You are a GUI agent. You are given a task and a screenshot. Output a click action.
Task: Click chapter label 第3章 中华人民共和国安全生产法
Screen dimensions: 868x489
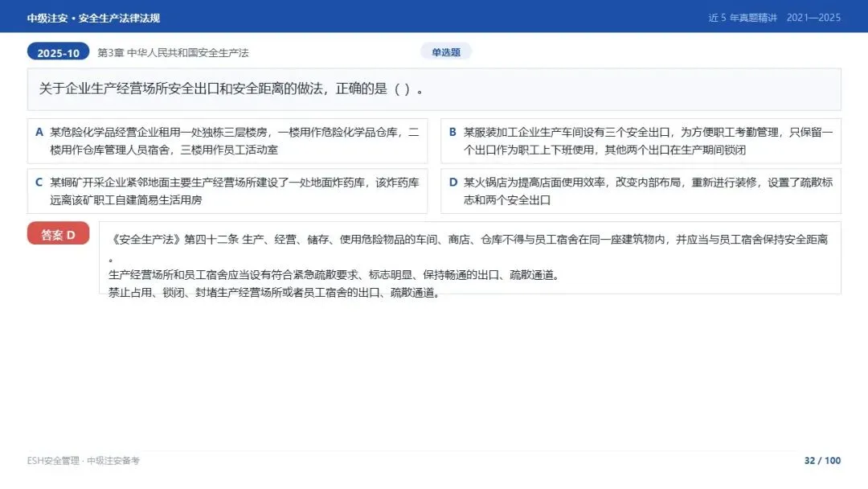tap(174, 52)
